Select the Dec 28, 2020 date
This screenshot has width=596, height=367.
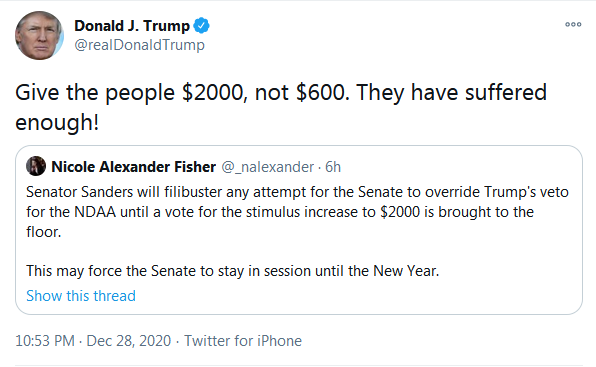[129, 341]
